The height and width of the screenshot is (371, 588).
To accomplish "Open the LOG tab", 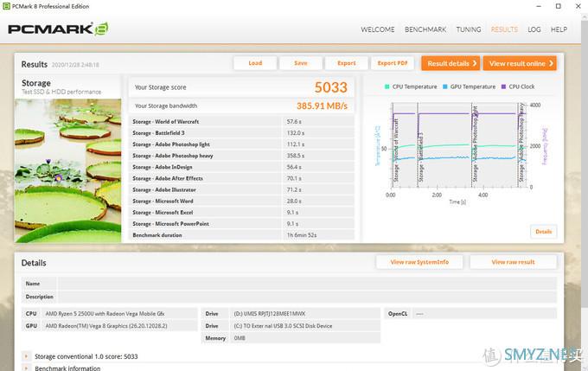I will point(534,29).
